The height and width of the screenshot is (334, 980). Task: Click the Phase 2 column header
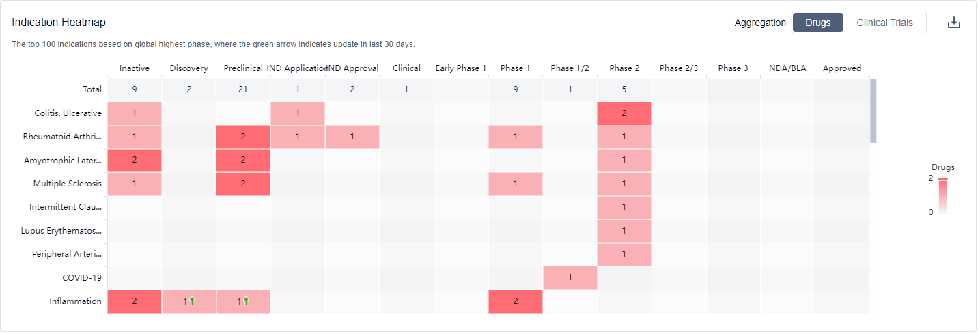point(624,68)
